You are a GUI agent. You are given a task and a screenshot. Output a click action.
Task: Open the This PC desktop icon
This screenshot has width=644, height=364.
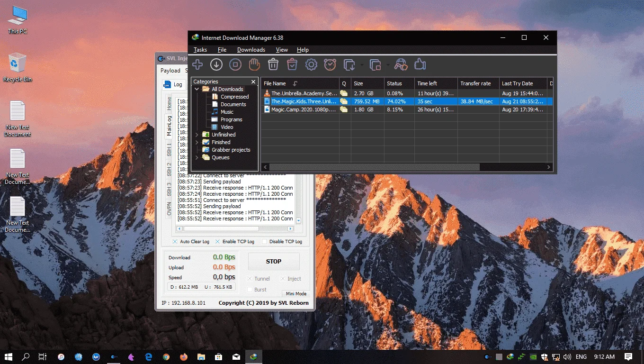coord(18,19)
